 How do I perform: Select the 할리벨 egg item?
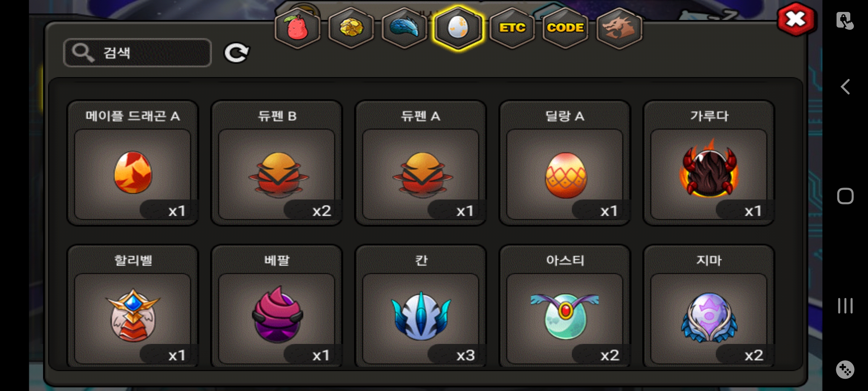pyautogui.click(x=133, y=306)
